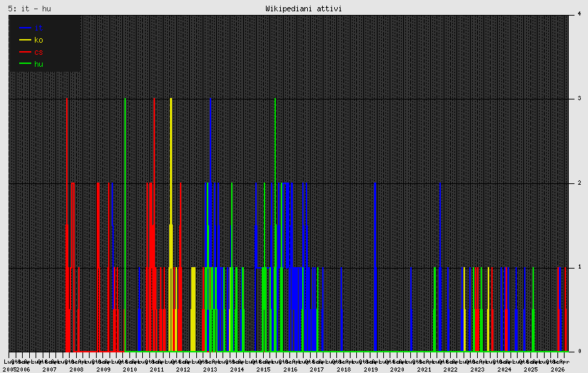Click the x-axis year label '2008'
588x373 pixels.
(76, 369)
